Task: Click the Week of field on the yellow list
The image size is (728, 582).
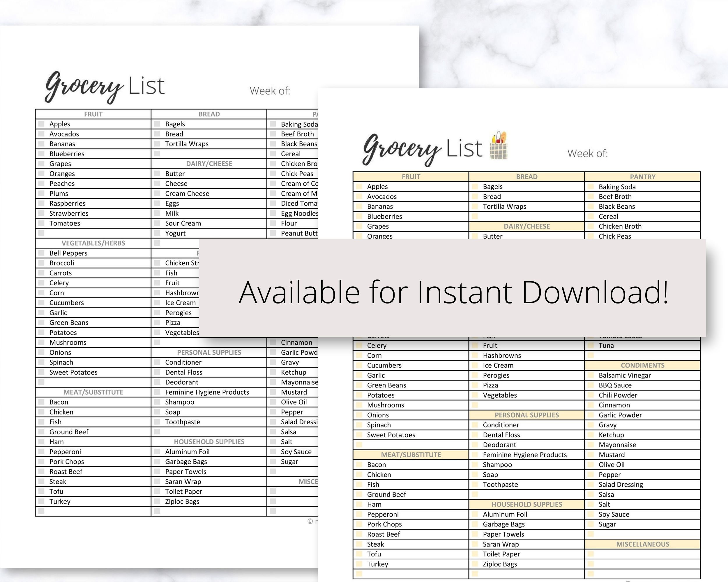Action: click(588, 154)
